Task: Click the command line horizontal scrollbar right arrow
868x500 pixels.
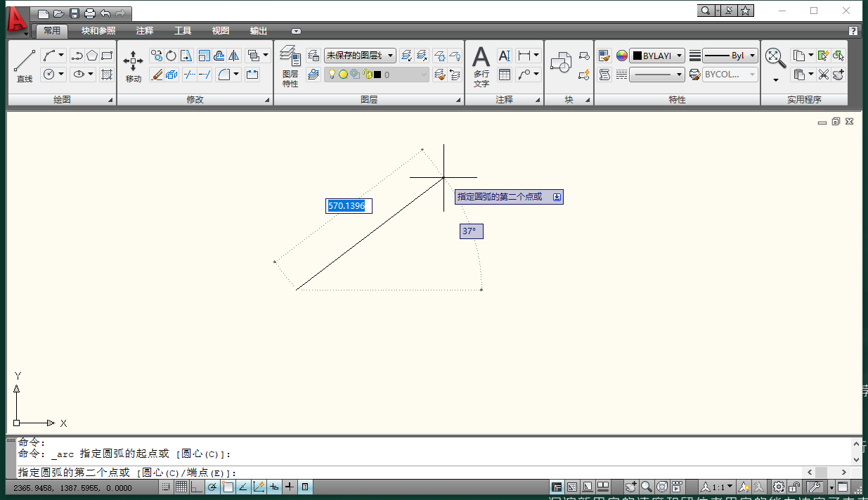Action: tap(844, 473)
